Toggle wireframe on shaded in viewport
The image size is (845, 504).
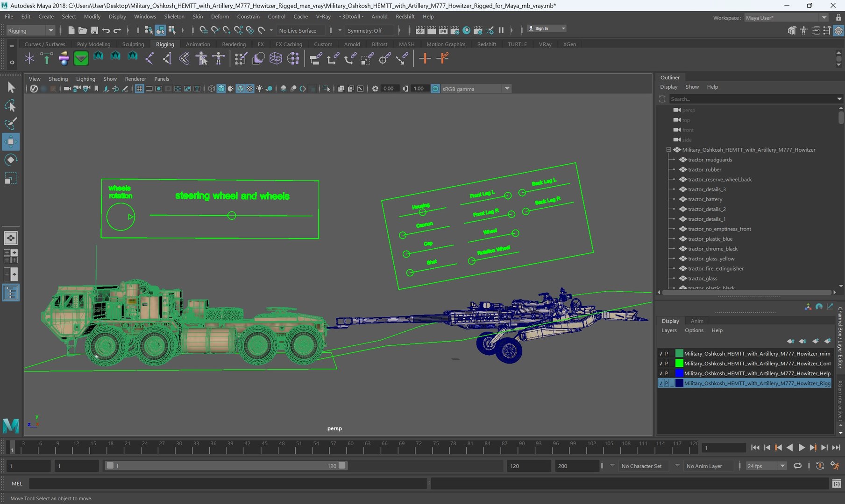click(x=240, y=89)
